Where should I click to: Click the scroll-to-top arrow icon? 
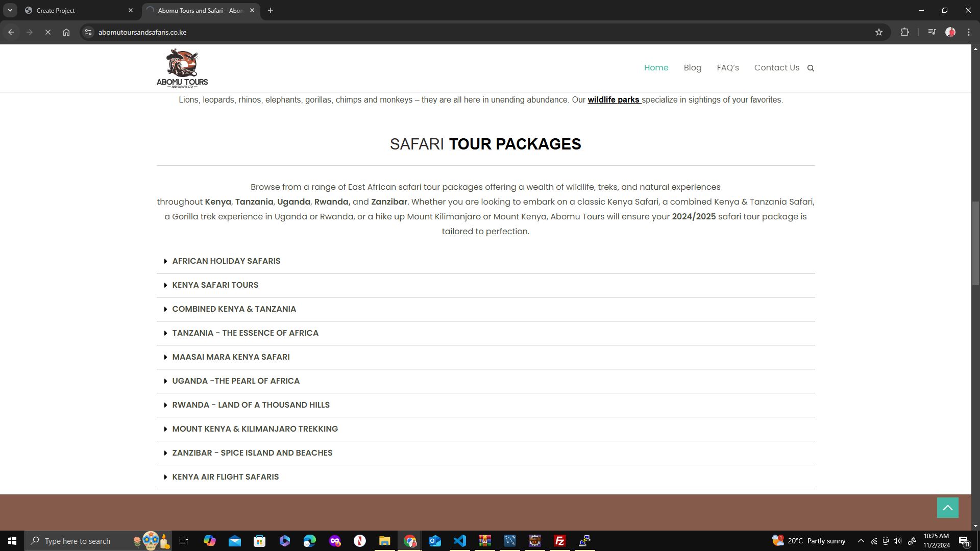point(948,507)
